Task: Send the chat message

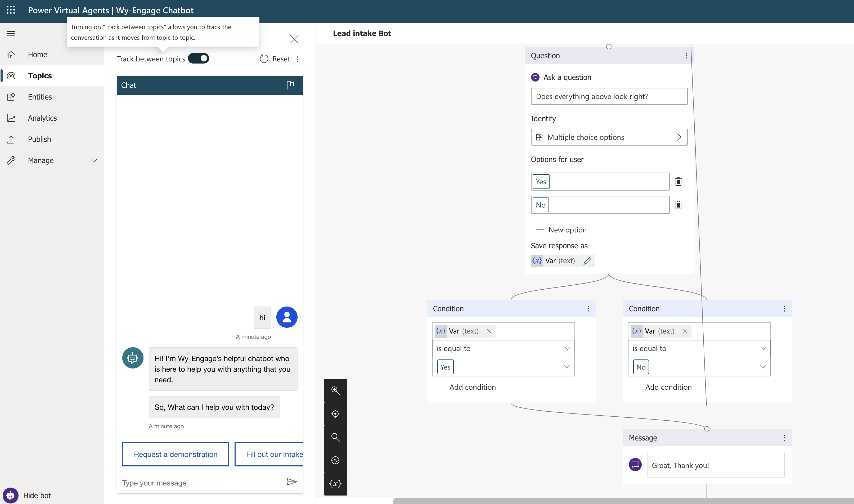Action: coord(292,481)
